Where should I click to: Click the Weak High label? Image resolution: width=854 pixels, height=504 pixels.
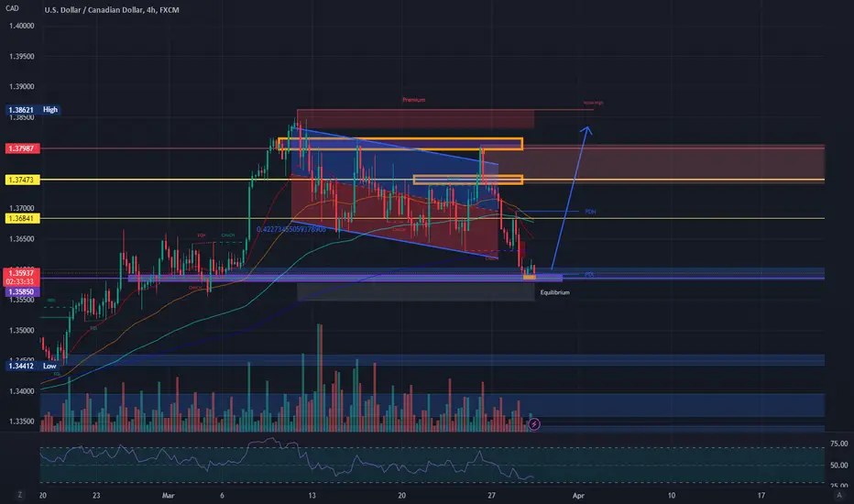[593, 103]
